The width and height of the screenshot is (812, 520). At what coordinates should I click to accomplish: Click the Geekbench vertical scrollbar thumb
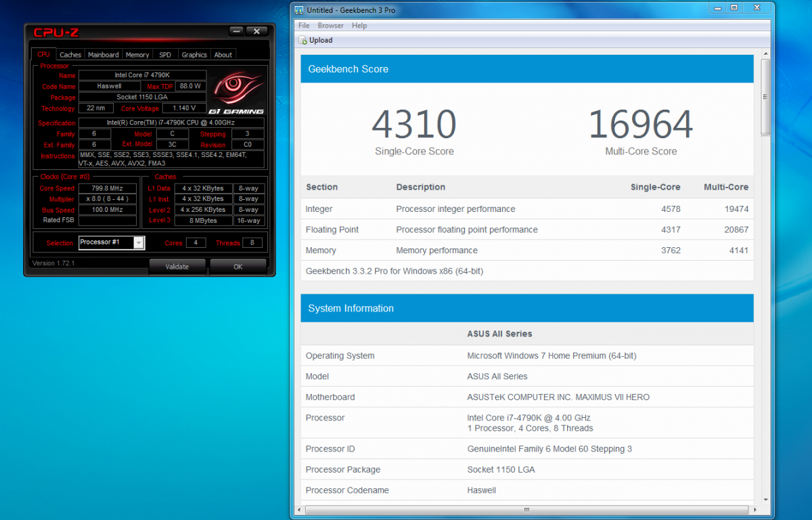pos(765,96)
